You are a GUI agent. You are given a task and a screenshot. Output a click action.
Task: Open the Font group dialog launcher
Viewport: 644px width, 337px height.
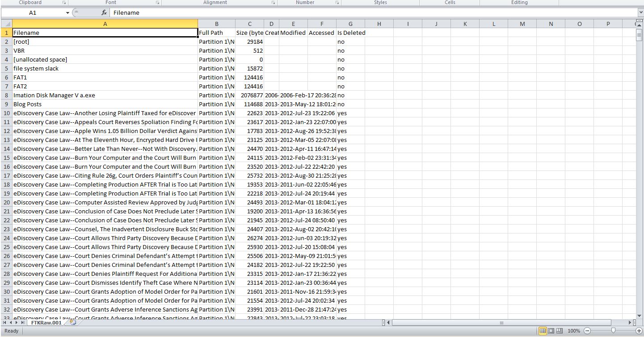tap(157, 3)
